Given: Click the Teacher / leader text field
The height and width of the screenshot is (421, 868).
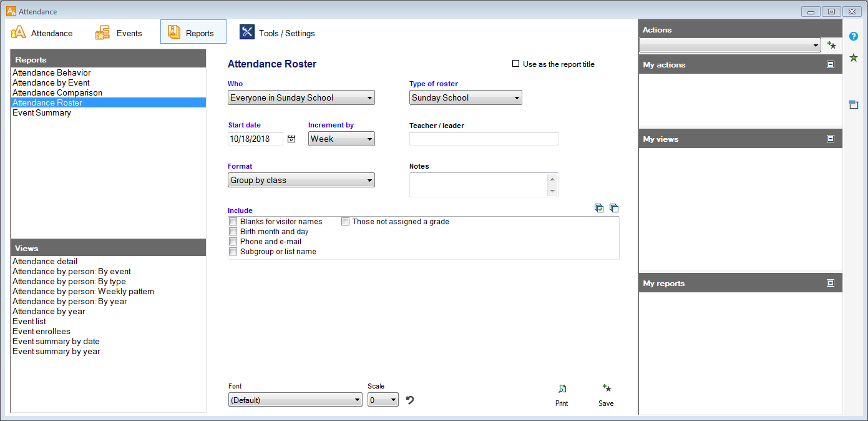Looking at the screenshot, I should coord(483,139).
